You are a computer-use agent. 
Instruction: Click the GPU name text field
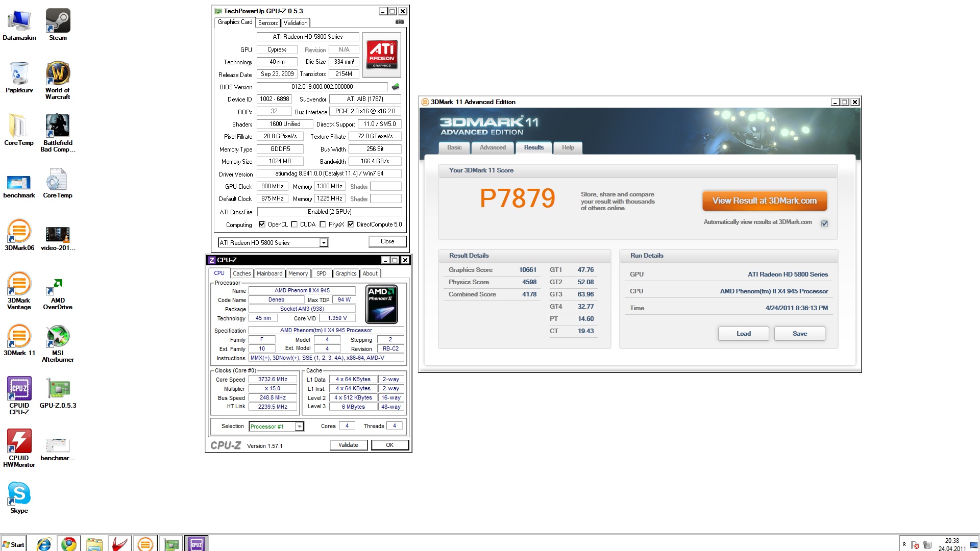point(307,37)
